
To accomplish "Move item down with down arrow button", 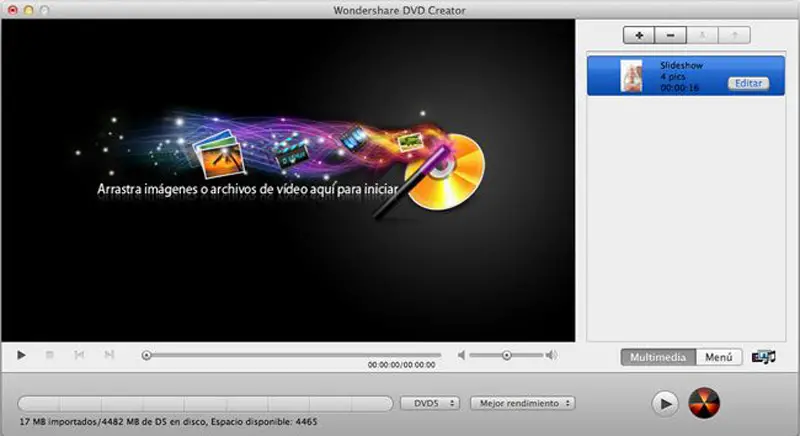I will pyautogui.click(x=702, y=35).
